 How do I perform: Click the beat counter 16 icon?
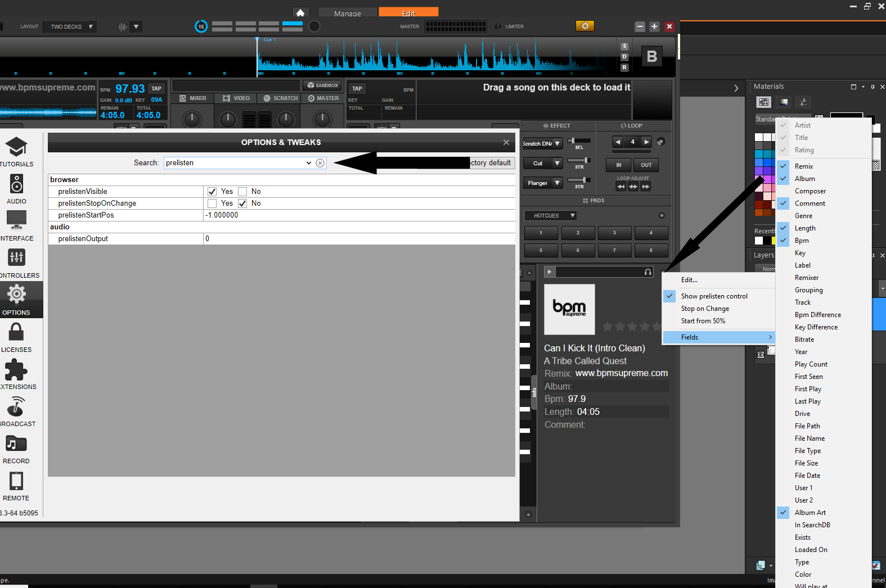(201, 26)
